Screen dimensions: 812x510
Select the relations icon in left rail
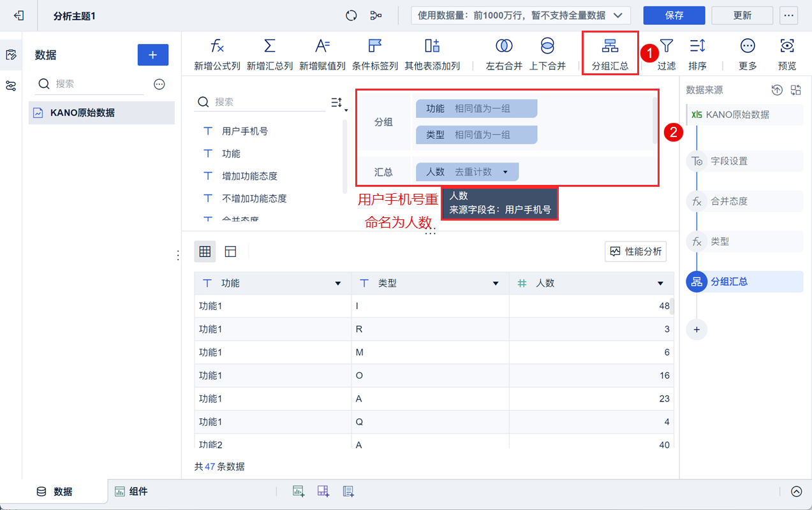point(11,85)
